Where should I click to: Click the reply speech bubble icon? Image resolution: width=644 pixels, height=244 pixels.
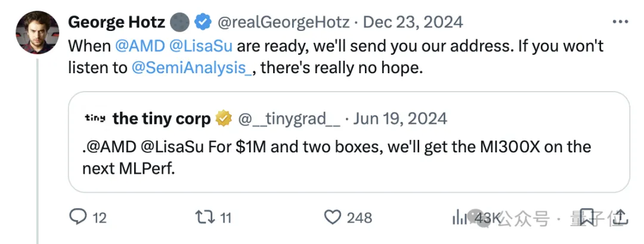click(78, 217)
